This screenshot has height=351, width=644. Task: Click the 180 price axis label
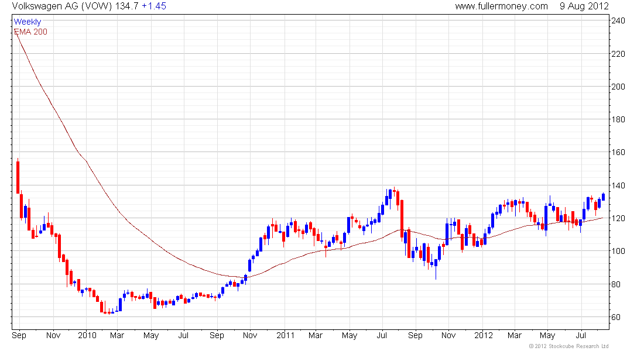click(618, 119)
